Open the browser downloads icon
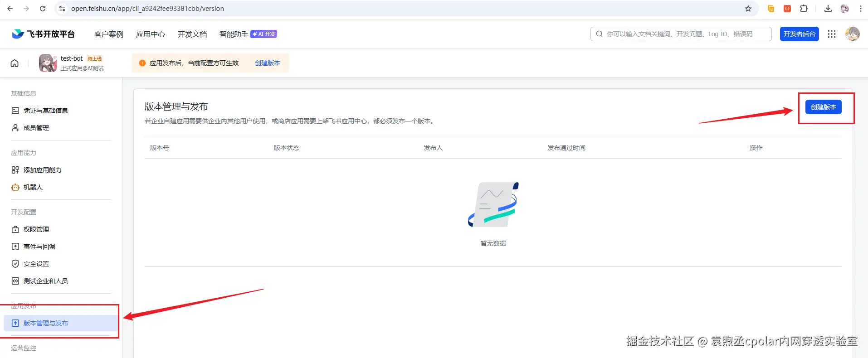868x358 pixels. point(828,9)
